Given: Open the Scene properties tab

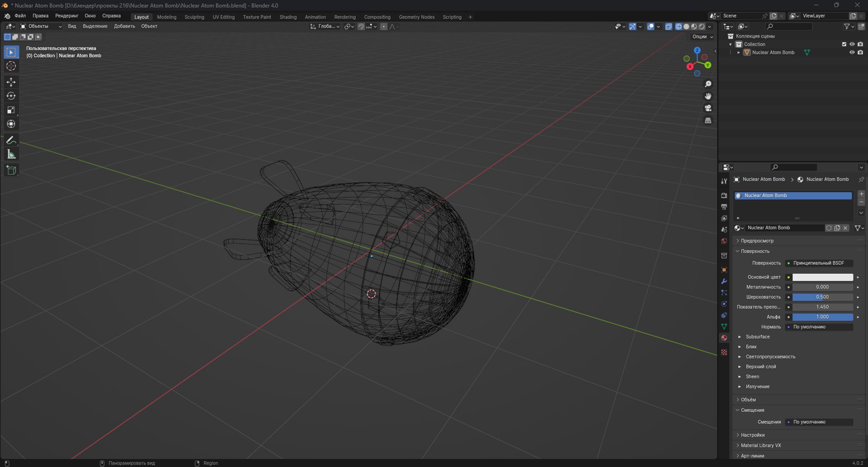Looking at the screenshot, I should (x=724, y=229).
